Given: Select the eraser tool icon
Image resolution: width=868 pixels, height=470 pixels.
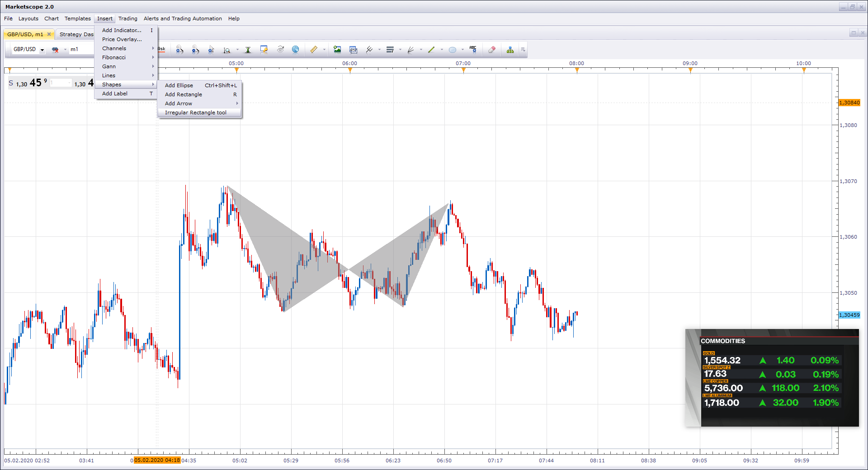Looking at the screenshot, I should (492, 49).
